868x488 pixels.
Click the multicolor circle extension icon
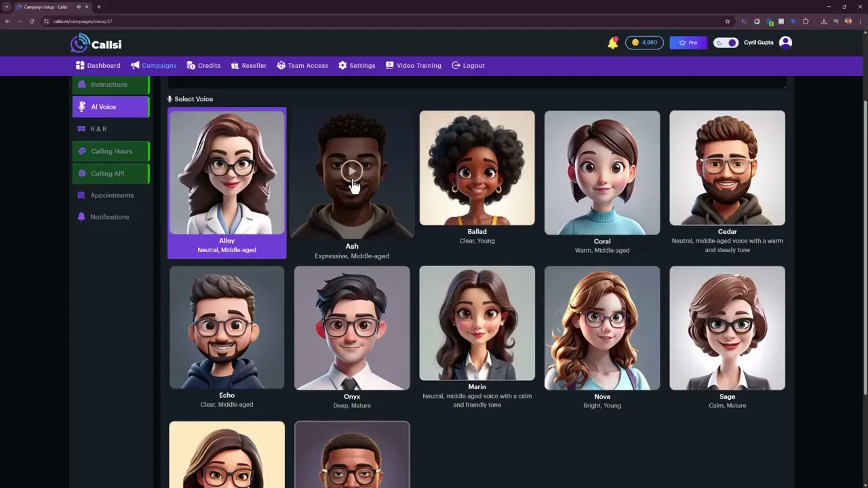point(757,21)
